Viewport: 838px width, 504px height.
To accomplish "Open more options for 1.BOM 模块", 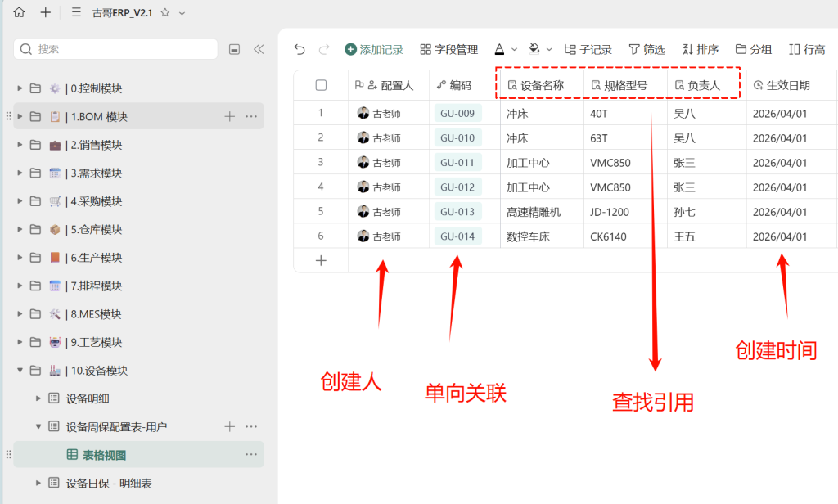I will click(251, 116).
